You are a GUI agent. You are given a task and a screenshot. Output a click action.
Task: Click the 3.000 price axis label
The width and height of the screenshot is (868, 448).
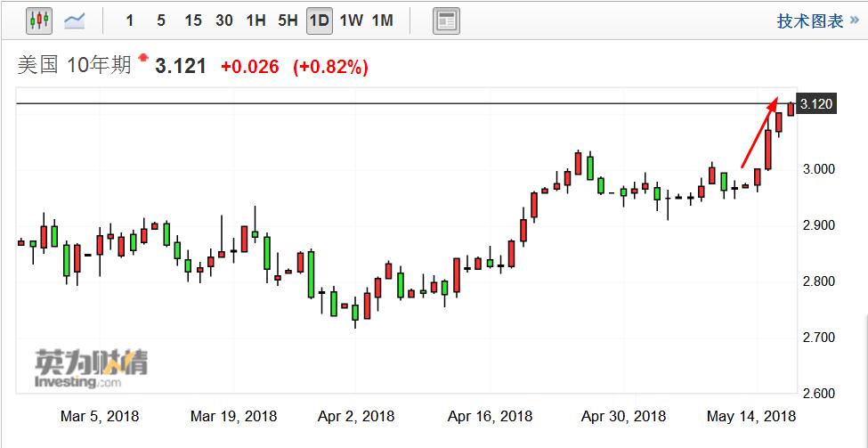point(819,169)
